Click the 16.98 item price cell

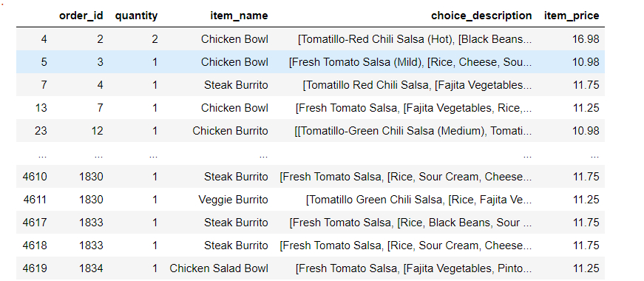tap(586, 39)
